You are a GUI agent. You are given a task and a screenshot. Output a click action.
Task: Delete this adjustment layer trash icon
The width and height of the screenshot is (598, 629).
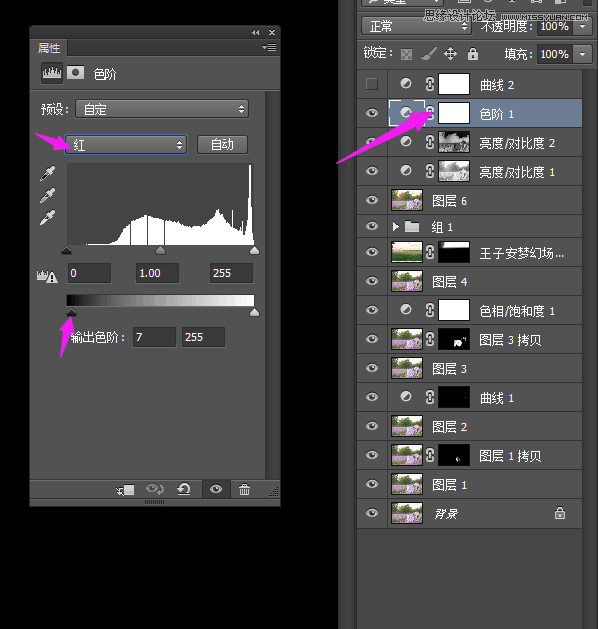(244, 489)
